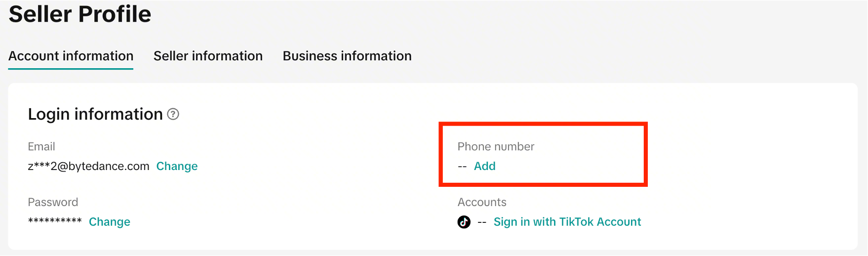The height and width of the screenshot is (256, 868).
Task: Click the Phone number label
Action: 496,146
